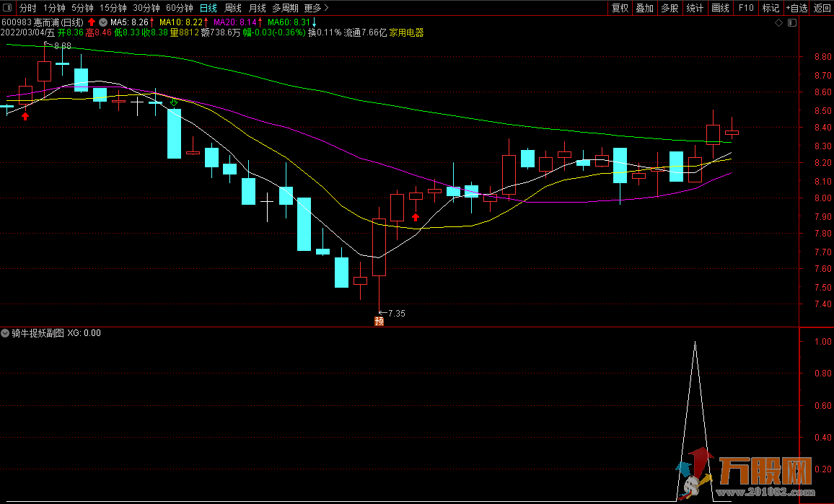
Task: Click the red up arrow beside stock name
Action: (x=92, y=22)
